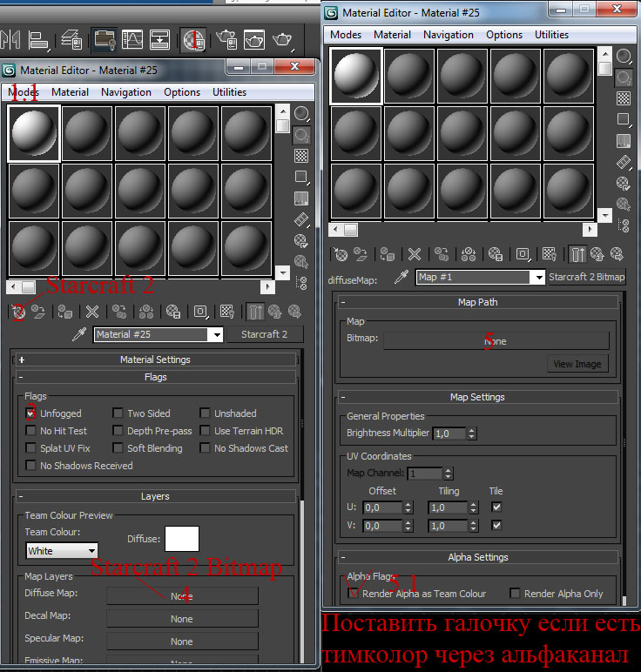Check Use Terrain HDR

[205, 430]
